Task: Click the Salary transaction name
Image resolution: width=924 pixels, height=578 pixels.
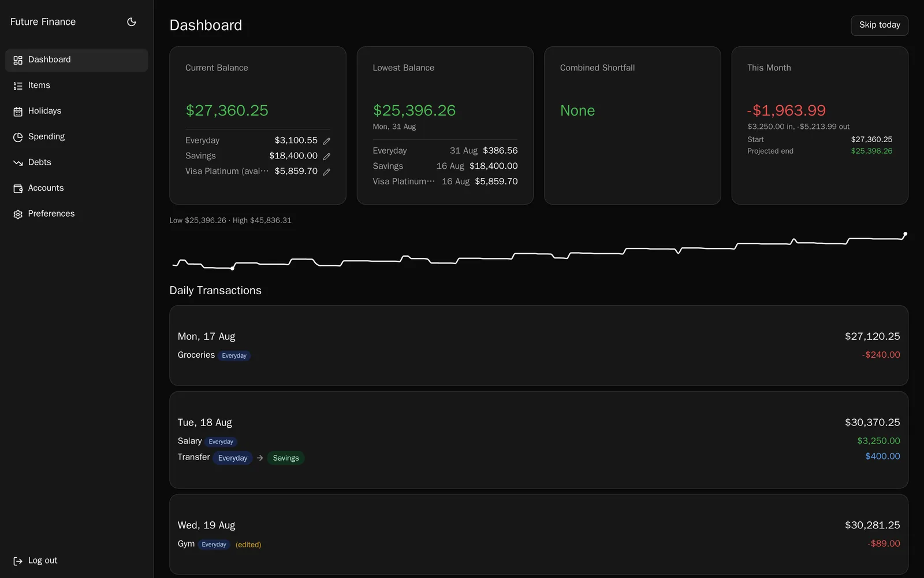Action: (190, 441)
